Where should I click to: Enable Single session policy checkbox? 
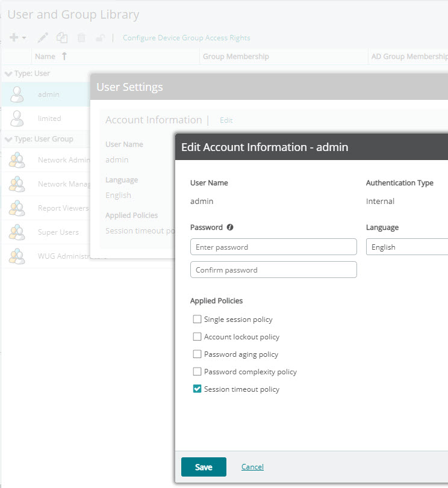click(197, 320)
